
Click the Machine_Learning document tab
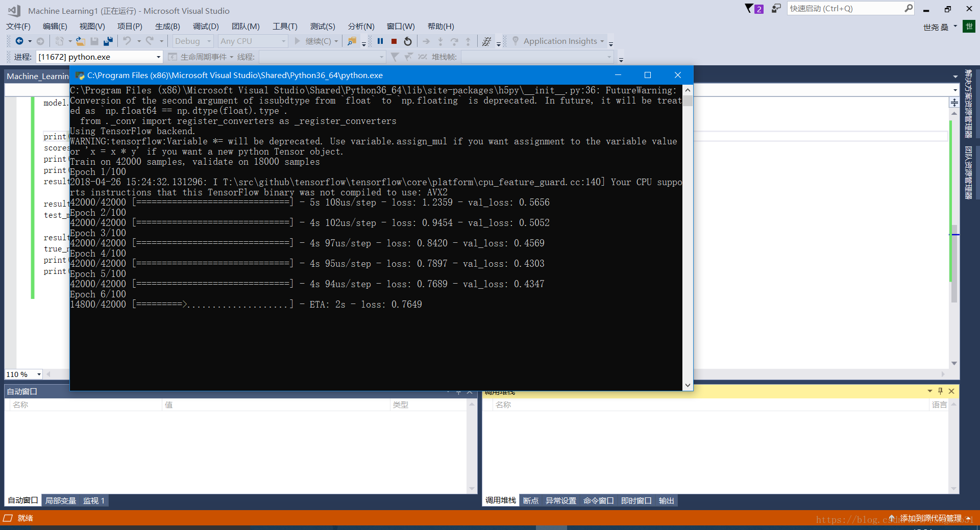pyautogui.click(x=37, y=76)
